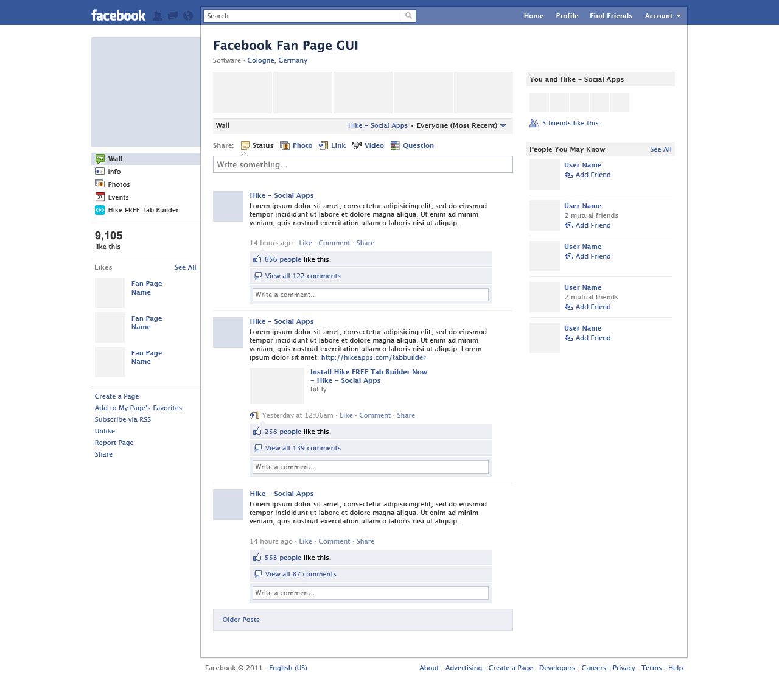The image size is (779, 700).
Task: Click thumbs-up icon beside 258 people
Action: coord(257,432)
